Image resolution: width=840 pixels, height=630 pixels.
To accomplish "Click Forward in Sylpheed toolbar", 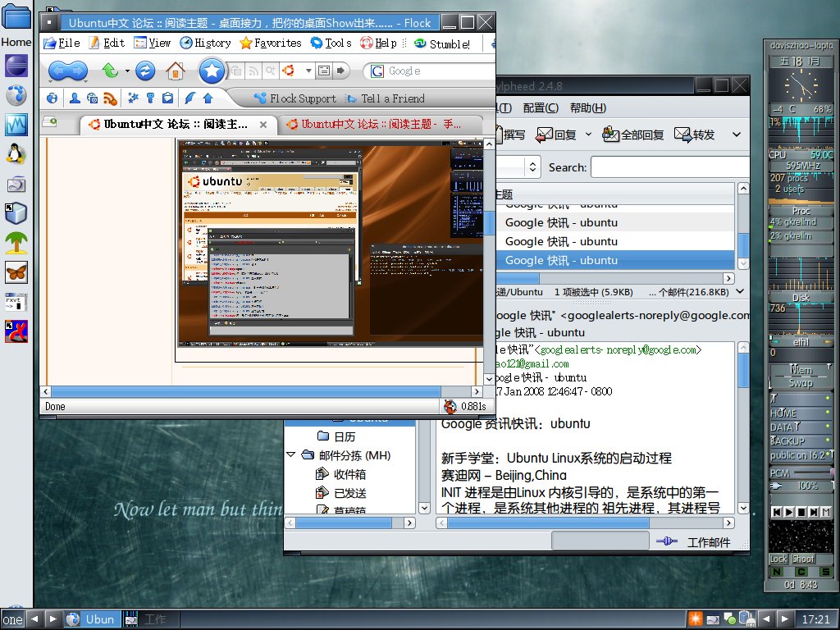I will click(x=694, y=135).
